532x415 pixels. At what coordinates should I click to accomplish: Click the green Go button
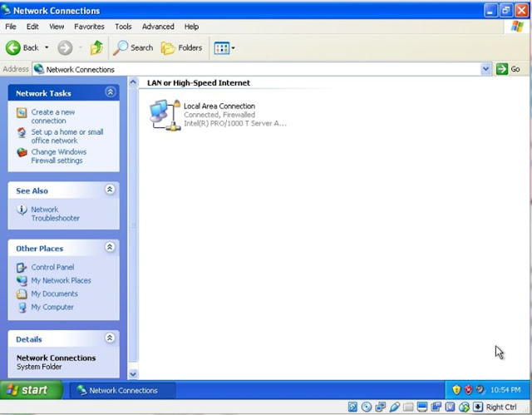pos(508,69)
